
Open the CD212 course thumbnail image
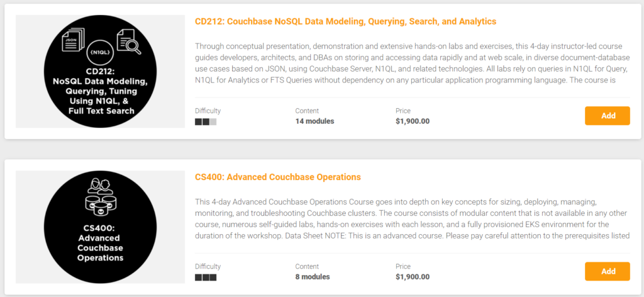click(x=100, y=72)
